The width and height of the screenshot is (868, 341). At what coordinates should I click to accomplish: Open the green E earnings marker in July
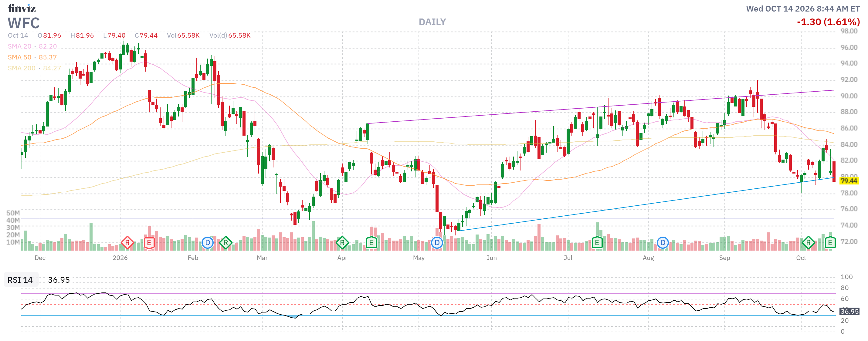point(597,243)
